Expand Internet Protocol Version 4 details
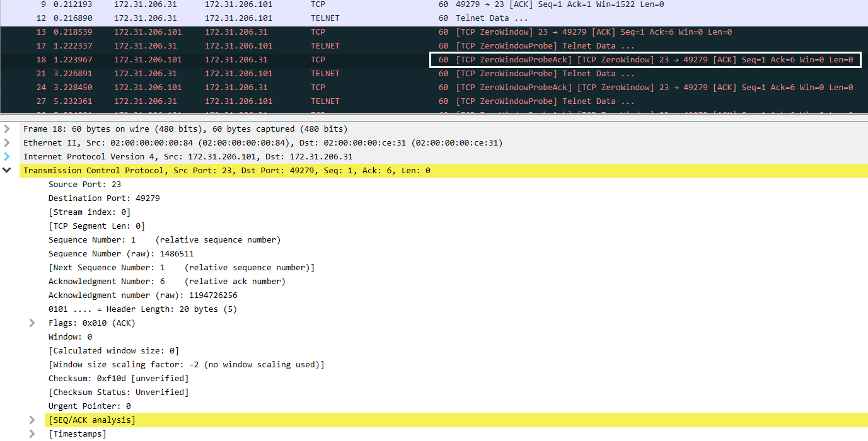The height and width of the screenshot is (441, 868). 6,156
